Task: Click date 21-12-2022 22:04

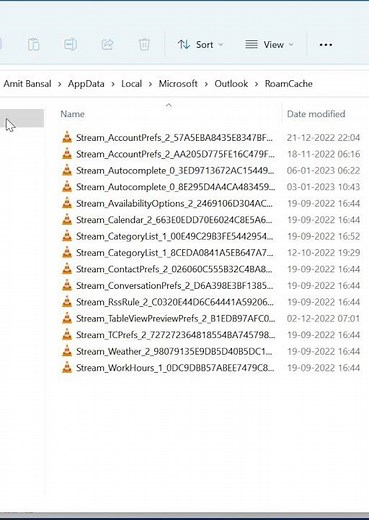Action: pos(323,137)
